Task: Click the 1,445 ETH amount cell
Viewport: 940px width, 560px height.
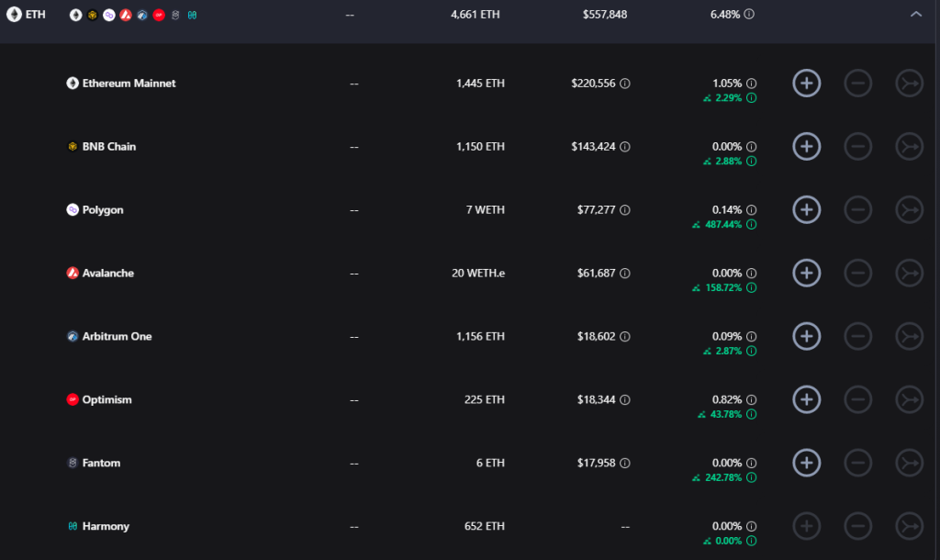Action: [x=480, y=84]
